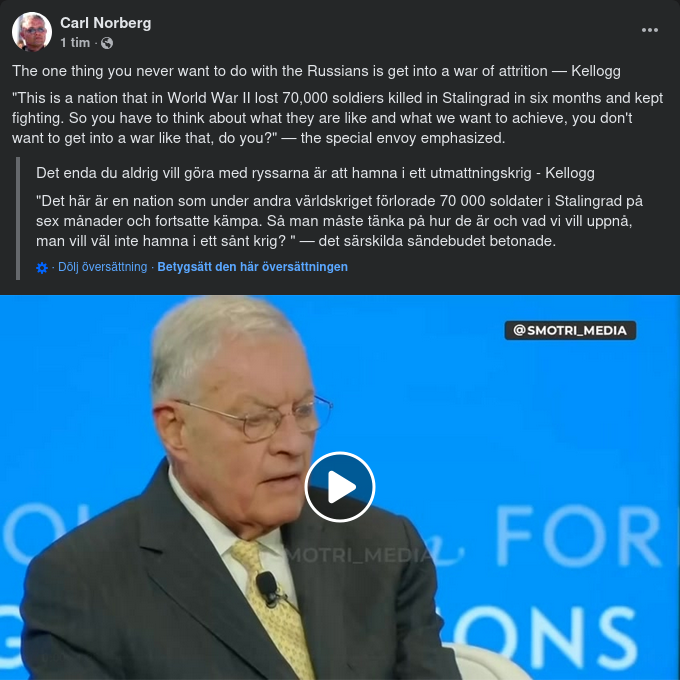The image size is (680, 680).
Task: Open Carl Norberg's profile picture
Action: [x=32, y=32]
